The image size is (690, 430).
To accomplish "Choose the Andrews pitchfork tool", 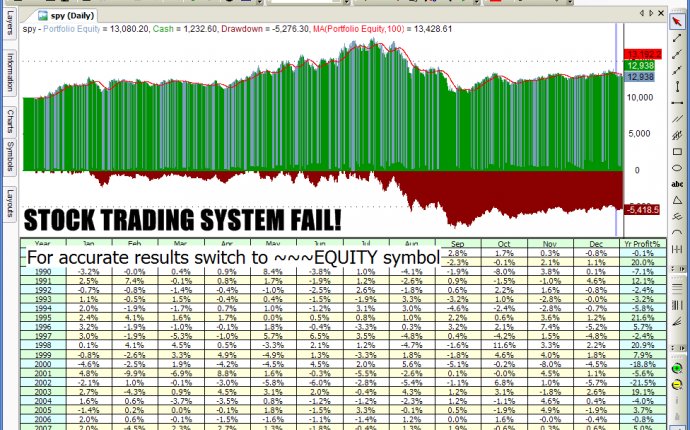I will pos(677,216).
